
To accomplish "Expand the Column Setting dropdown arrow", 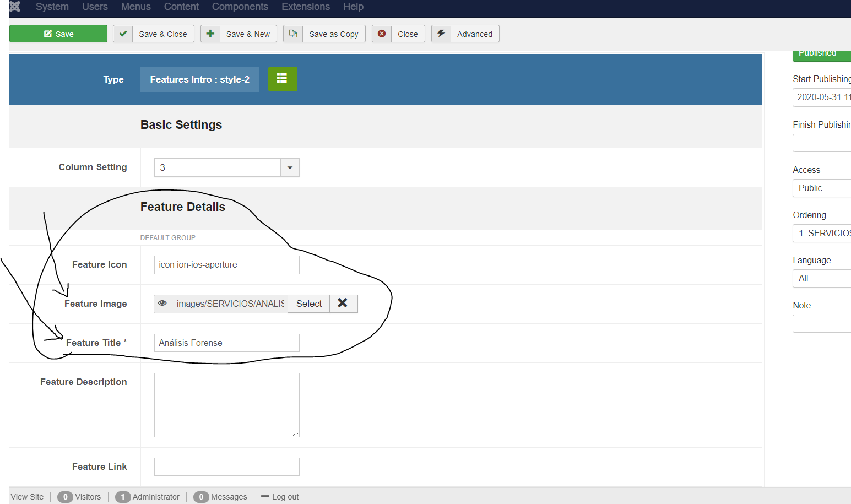I will tap(290, 167).
